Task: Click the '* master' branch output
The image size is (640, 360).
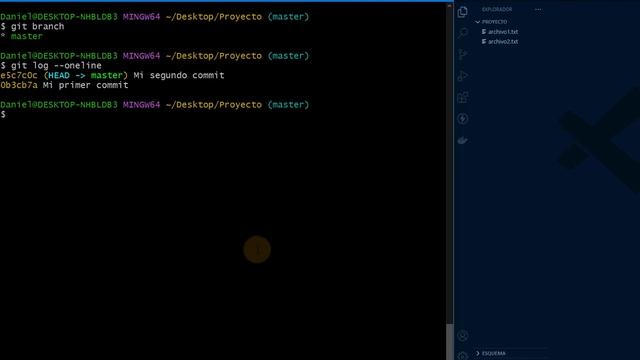Action: pyautogui.click(x=21, y=36)
